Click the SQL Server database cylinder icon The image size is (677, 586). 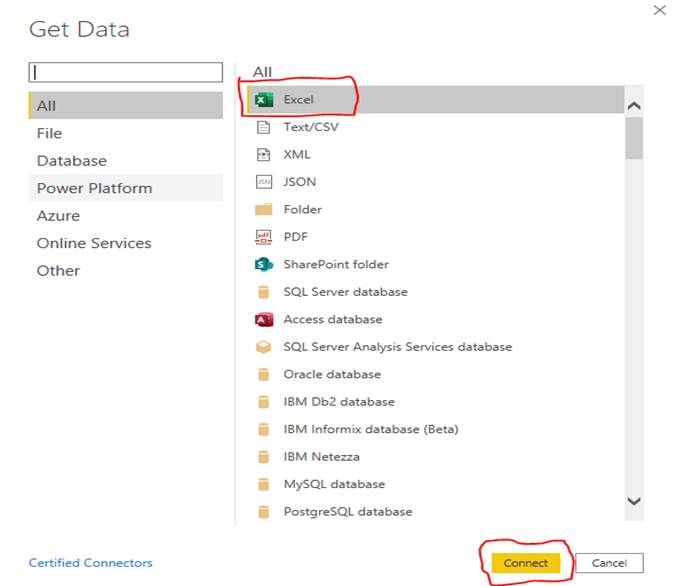pyautogui.click(x=263, y=292)
